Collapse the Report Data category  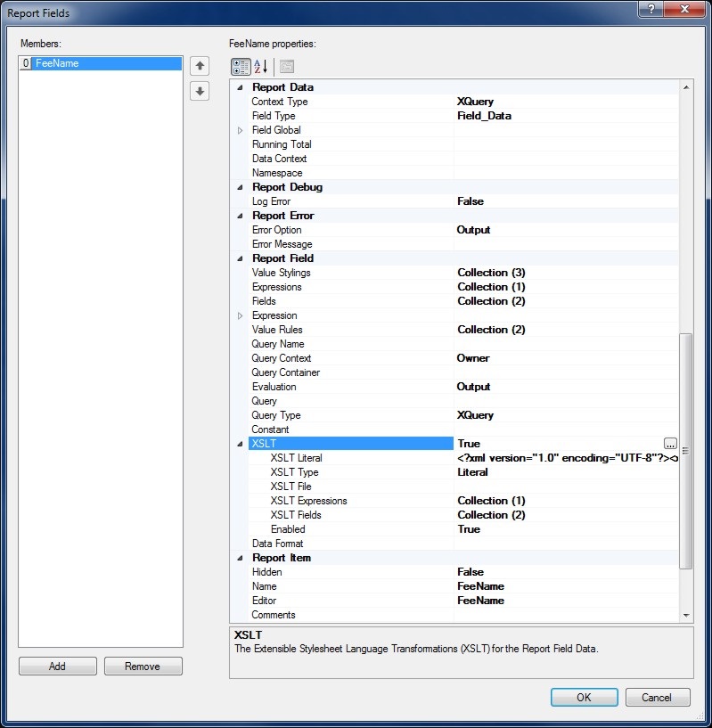coord(240,87)
